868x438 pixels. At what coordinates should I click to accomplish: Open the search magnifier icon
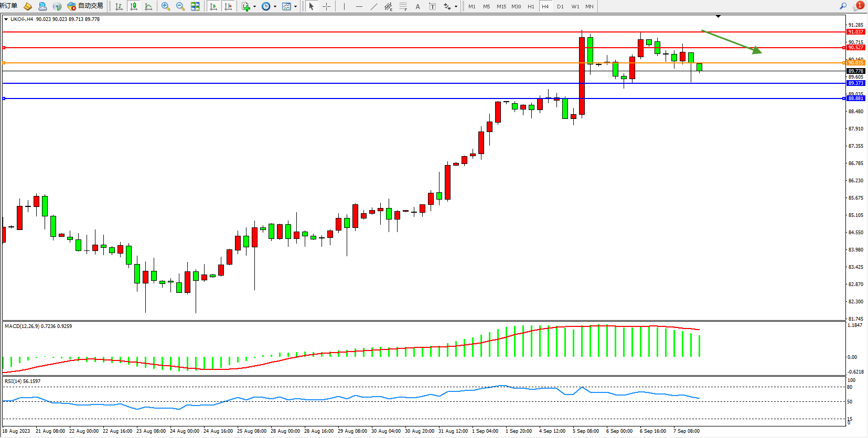click(843, 6)
